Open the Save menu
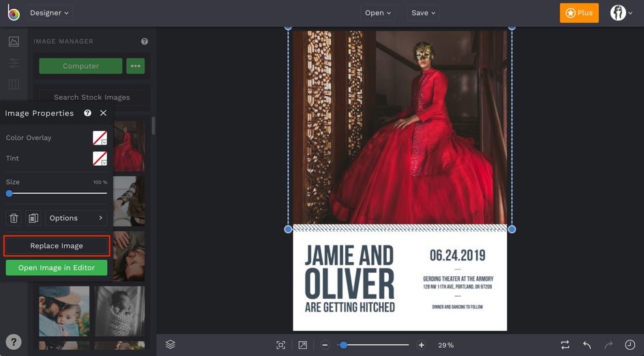644x356 pixels. pos(423,13)
